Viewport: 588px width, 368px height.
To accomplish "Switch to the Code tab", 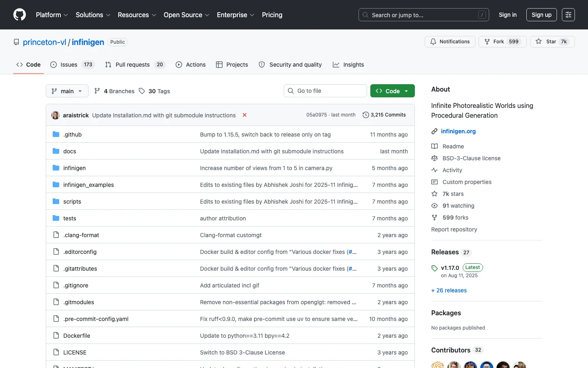I will pyautogui.click(x=28, y=65).
